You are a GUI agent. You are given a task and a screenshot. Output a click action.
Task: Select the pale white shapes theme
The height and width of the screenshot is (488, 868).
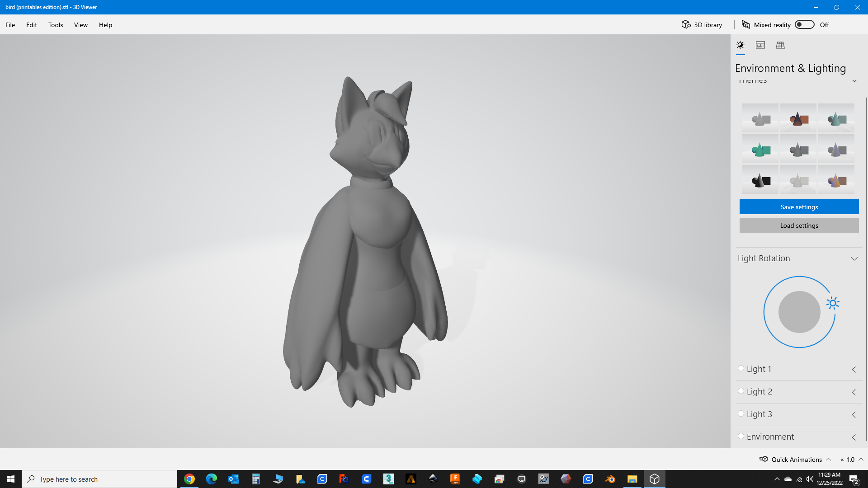[798, 179]
